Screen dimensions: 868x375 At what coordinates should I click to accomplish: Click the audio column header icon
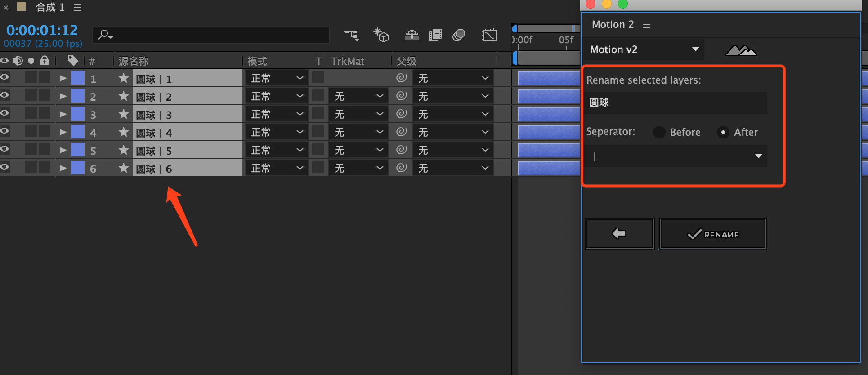18,61
